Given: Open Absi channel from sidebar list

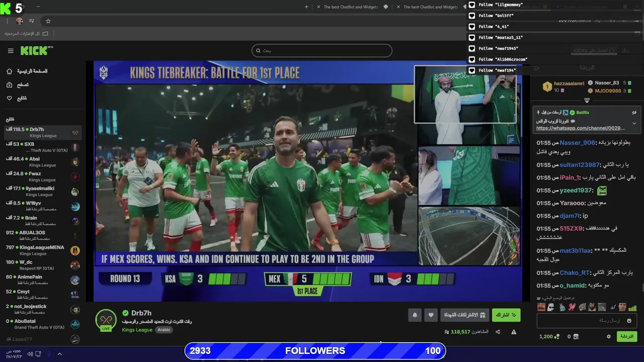Looking at the screenshot, I should pyautogui.click(x=43, y=162).
